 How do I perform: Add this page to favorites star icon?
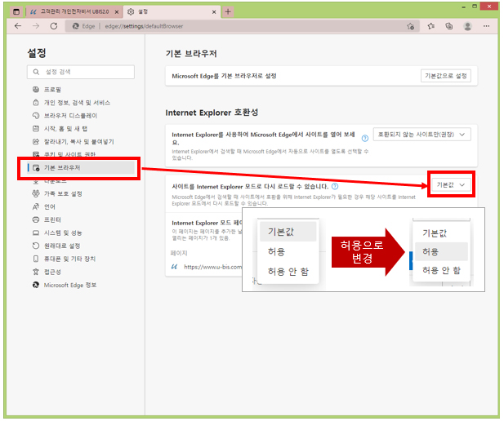(x=410, y=26)
